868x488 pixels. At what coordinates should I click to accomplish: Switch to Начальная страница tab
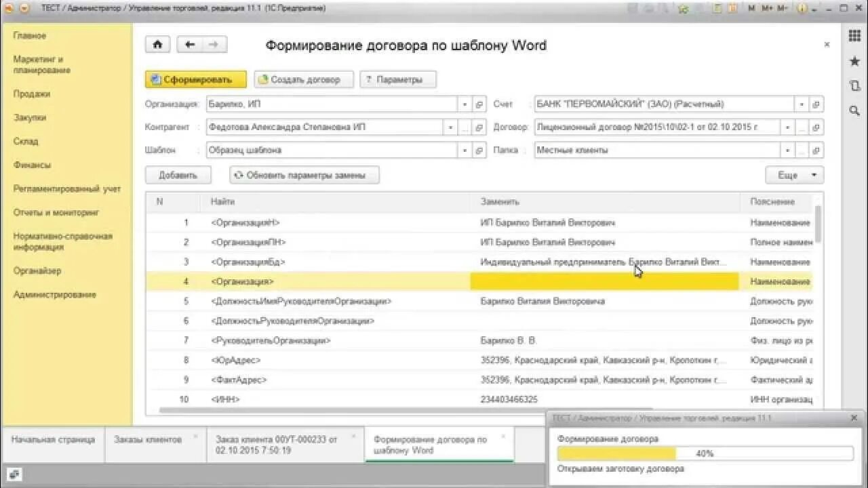53,445
